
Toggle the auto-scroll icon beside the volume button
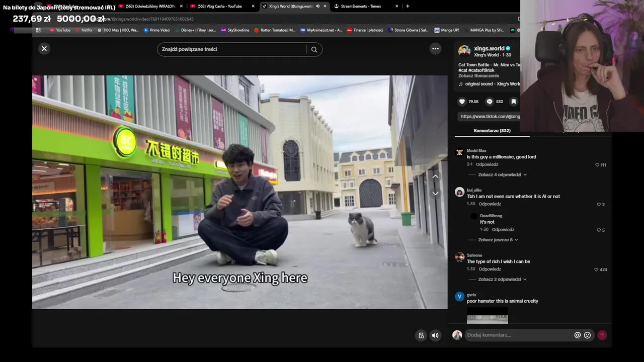[421, 335]
